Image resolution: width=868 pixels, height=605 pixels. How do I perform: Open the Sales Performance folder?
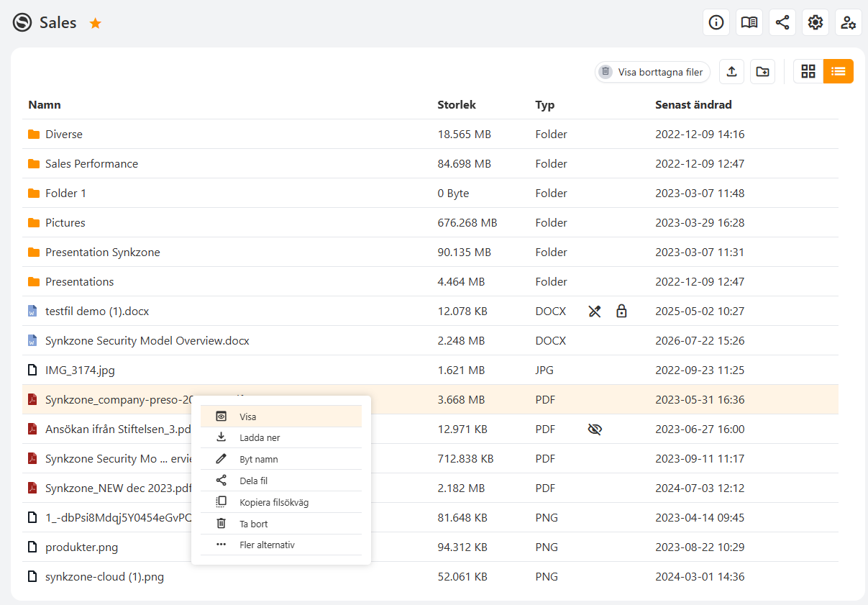[91, 164]
